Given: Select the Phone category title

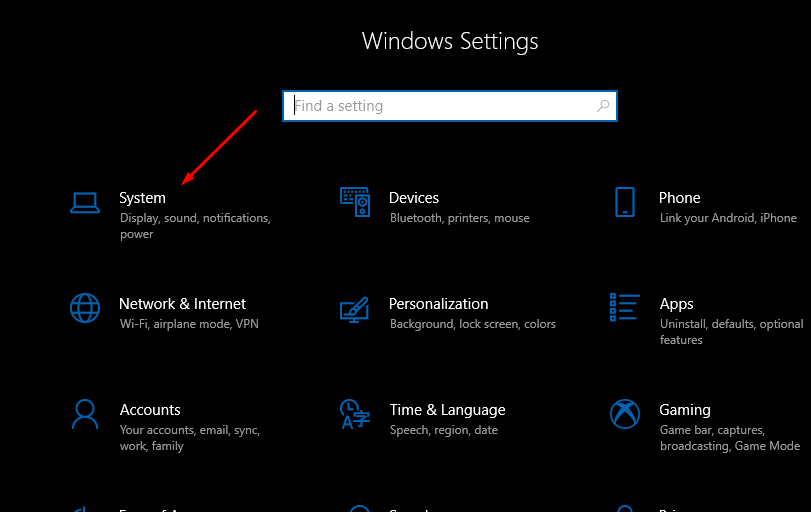Looking at the screenshot, I should pos(679,198).
